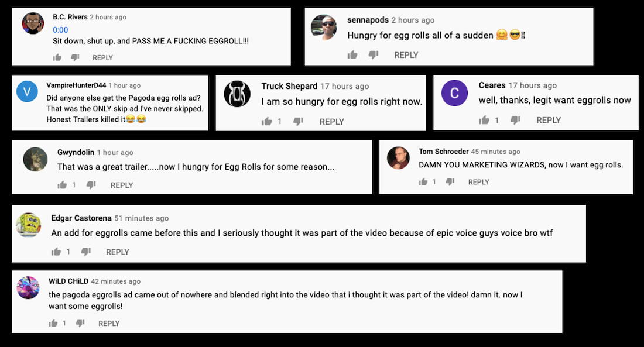Screen dimensions: 644x347
Task: Dislike sennapods' comment
Action: point(374,55)
